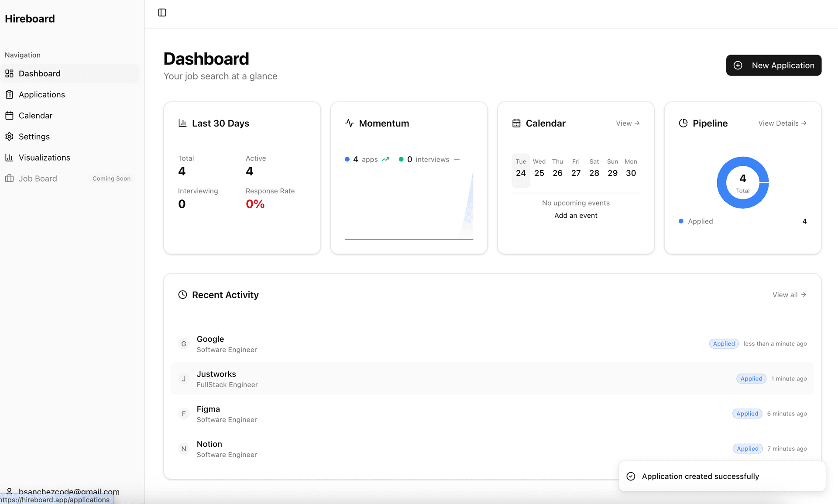Image resolution: width=838 pixels, height=504 pixels.
Task: Click the Recent Activity clock icon
Action: click(182, 295)
